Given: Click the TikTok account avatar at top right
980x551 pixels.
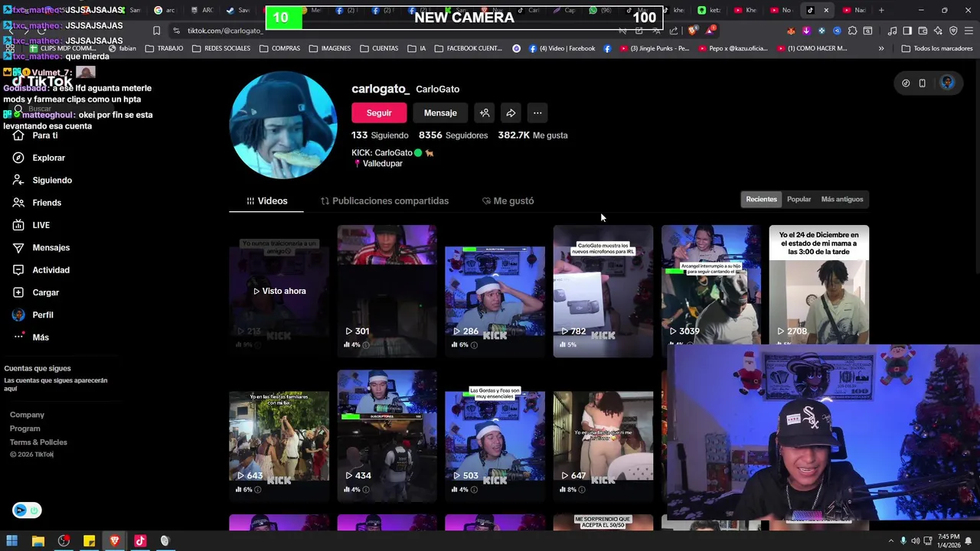Looking at the screenshot, I should coord(947,83).
